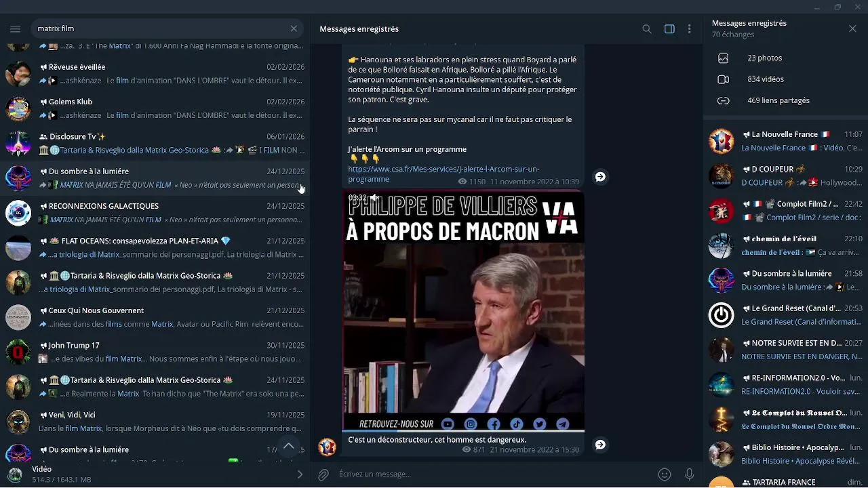
Task: Play the Philippe de Villiers video thumbnail
Action: (463, 310)
